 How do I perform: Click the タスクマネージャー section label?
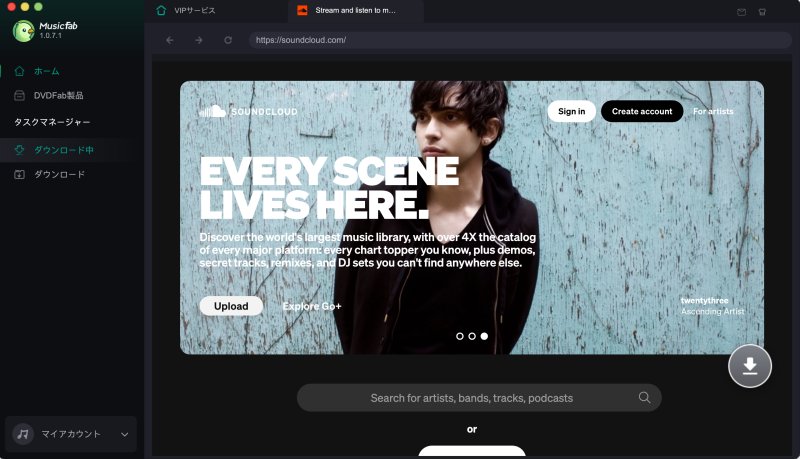[52, 122]
